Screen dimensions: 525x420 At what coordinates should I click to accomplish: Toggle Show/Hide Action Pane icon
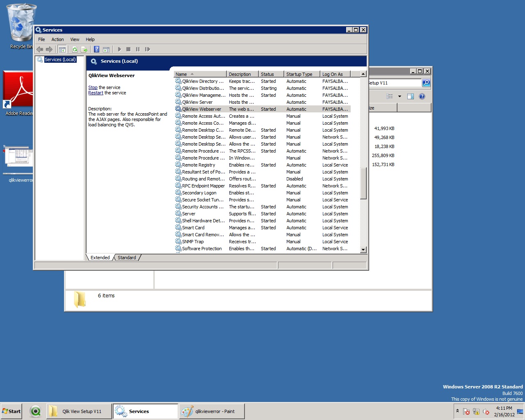click(106, 49)
